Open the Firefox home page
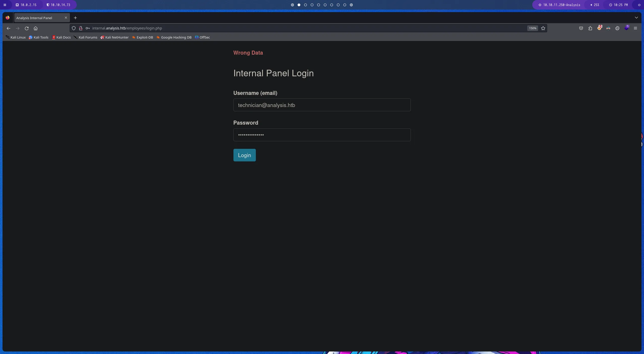The image size is (644, 354). click(x=35, y=28)
